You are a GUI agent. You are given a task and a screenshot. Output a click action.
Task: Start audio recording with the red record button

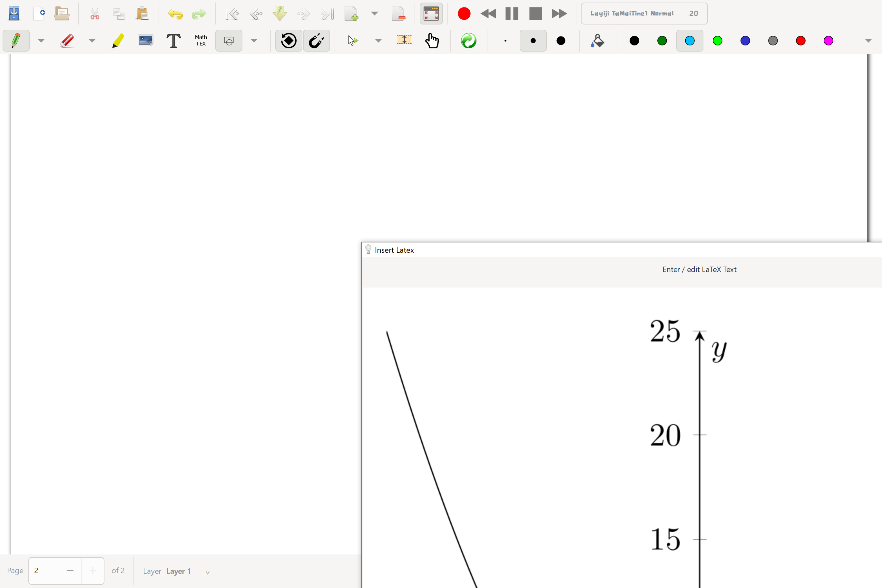pos(464,14)
